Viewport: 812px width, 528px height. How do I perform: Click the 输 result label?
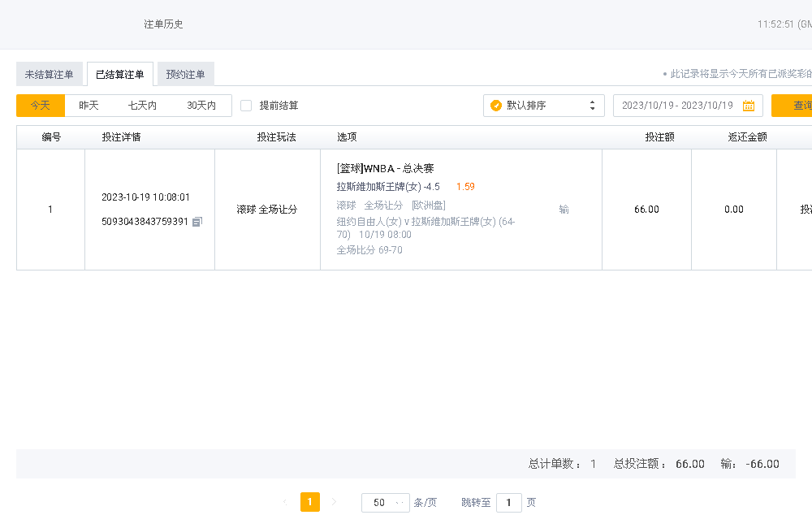tap(564, 210)
